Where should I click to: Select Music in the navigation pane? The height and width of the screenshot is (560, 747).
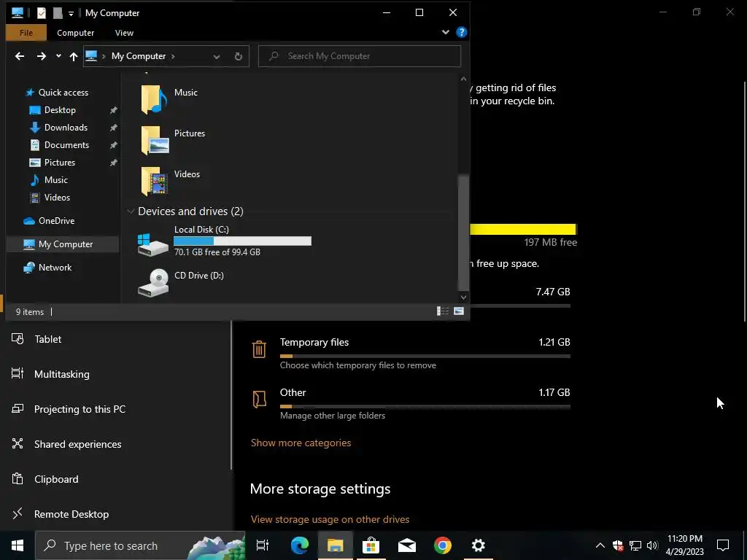pyautogui.click(x=55, y=180)
